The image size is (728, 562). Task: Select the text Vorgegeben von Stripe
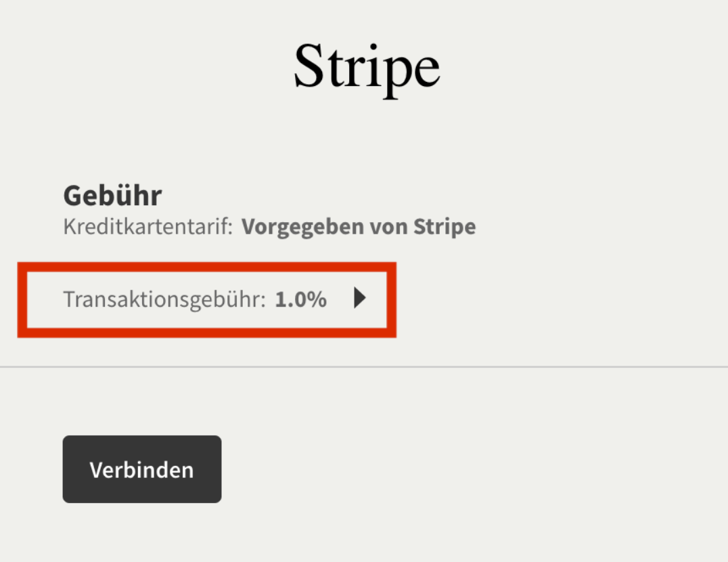click(359, 227)
